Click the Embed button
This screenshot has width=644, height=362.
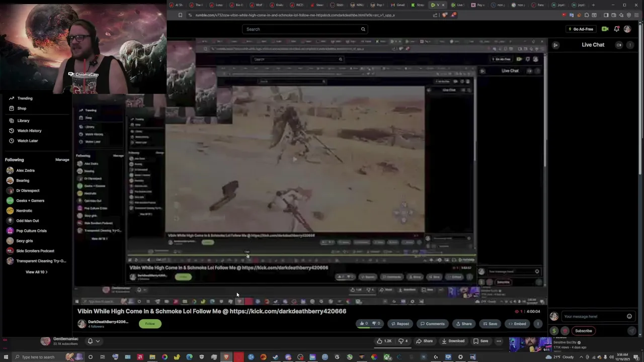click(x=517, y=324)
